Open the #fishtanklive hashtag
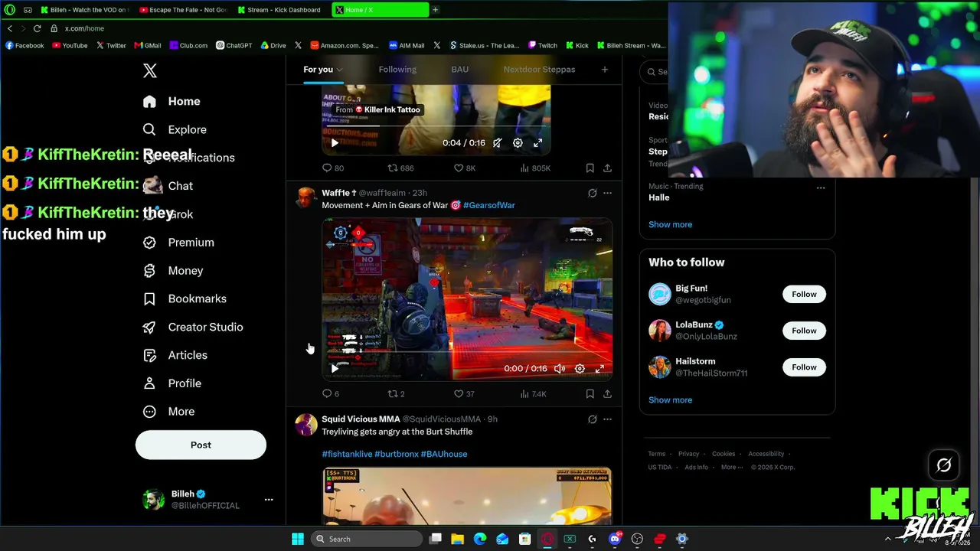 346,454
